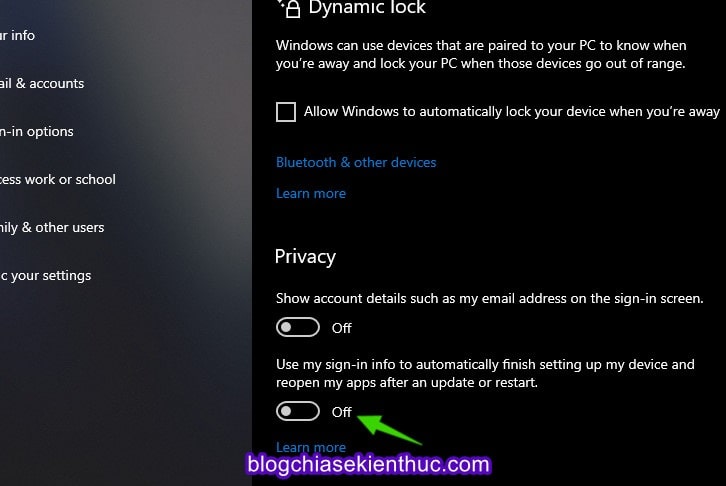Click the show account details description text
This screenshot has height=486, width=726.
coord(489,299)
